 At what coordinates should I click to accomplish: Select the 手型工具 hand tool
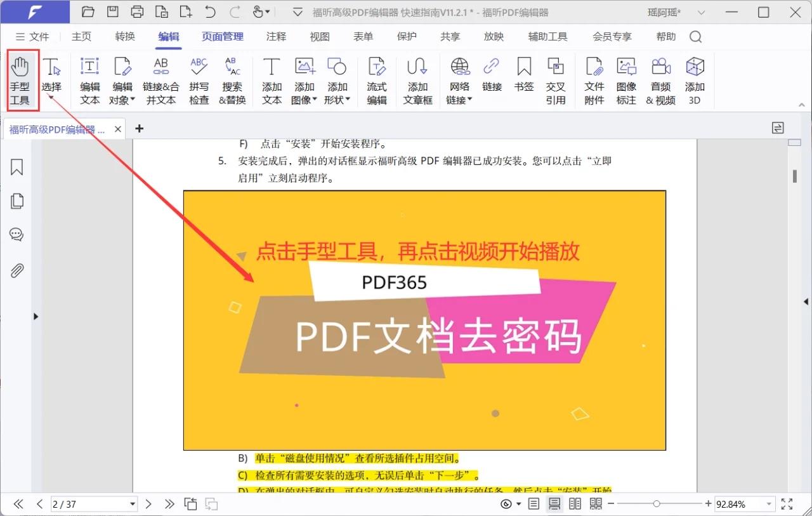(20, 81)
